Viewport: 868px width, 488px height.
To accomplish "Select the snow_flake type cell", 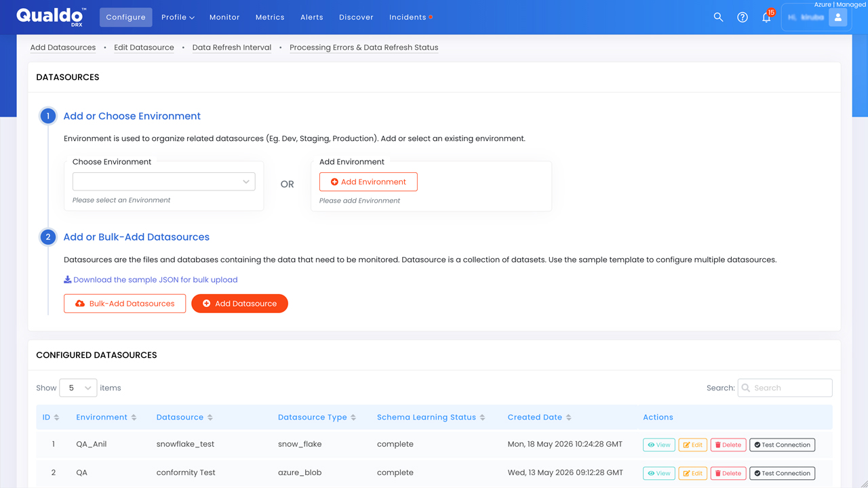I will (x=300, y=445).
